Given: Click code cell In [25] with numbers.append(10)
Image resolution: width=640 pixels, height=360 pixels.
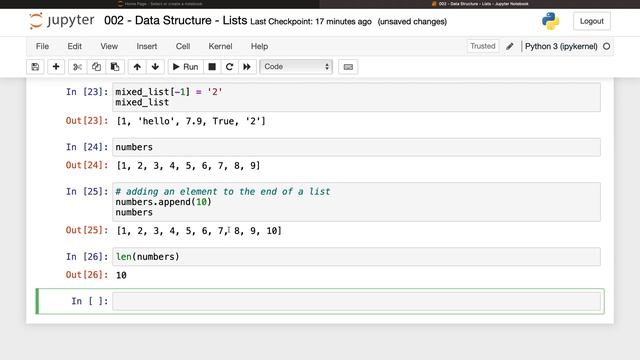Looking at the screenshot, I should [356, 202].
